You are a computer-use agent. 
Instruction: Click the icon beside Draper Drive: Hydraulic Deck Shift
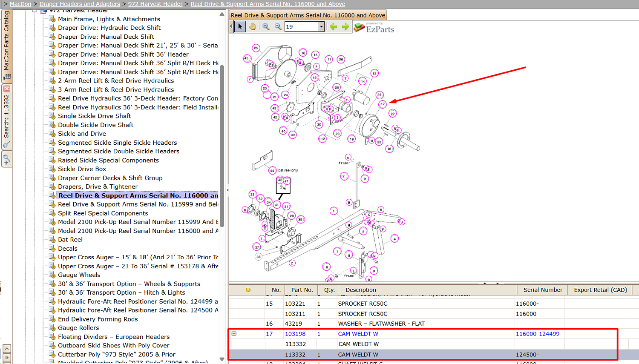click(52, 28)
